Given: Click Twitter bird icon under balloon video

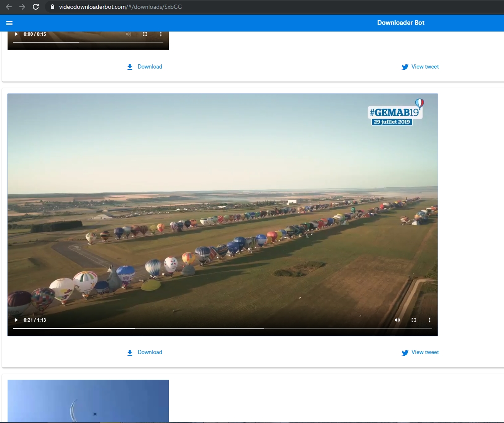Looking at the screenshot, I should coord(405,352).
